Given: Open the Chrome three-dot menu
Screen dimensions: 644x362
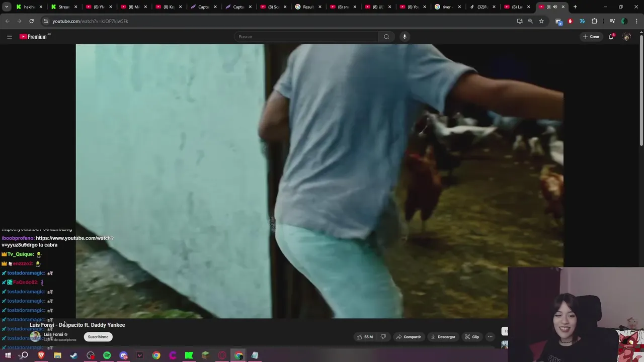Looking at the screenshot, I should (636, 21).
